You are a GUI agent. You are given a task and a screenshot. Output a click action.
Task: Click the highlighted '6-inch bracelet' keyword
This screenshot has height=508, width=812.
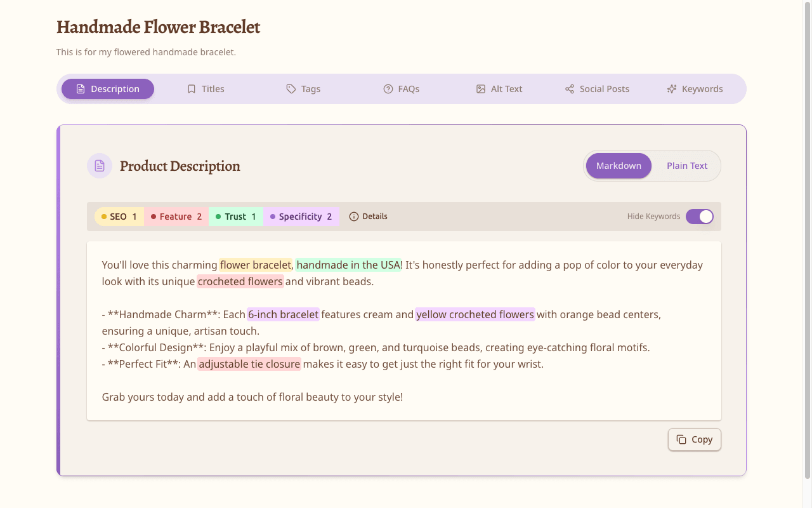click(x=283, y=314)
